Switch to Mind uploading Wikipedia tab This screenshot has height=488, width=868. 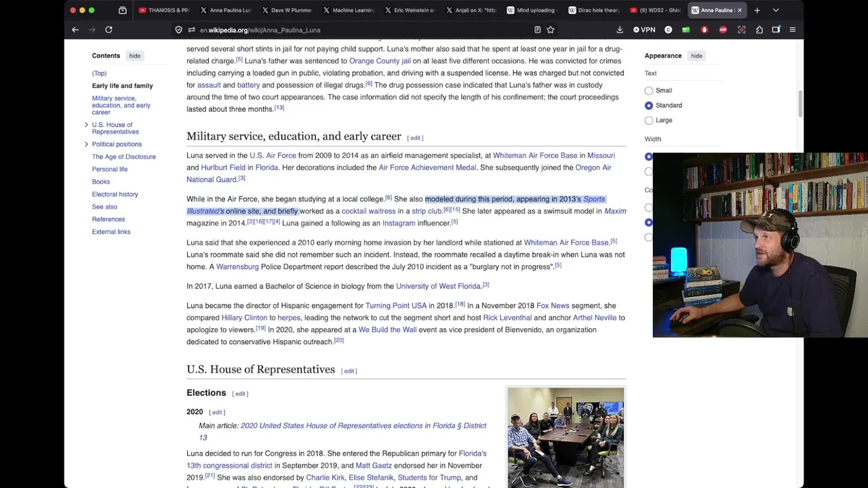click(531, 10)
